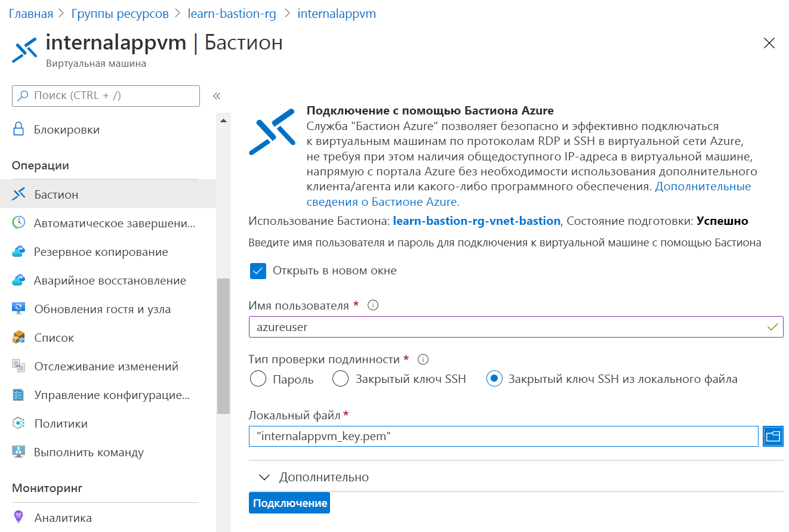The height and width of the screenshot is (532, 789).
Task: Click the Бастион sidebar icon
Action: 19,194
